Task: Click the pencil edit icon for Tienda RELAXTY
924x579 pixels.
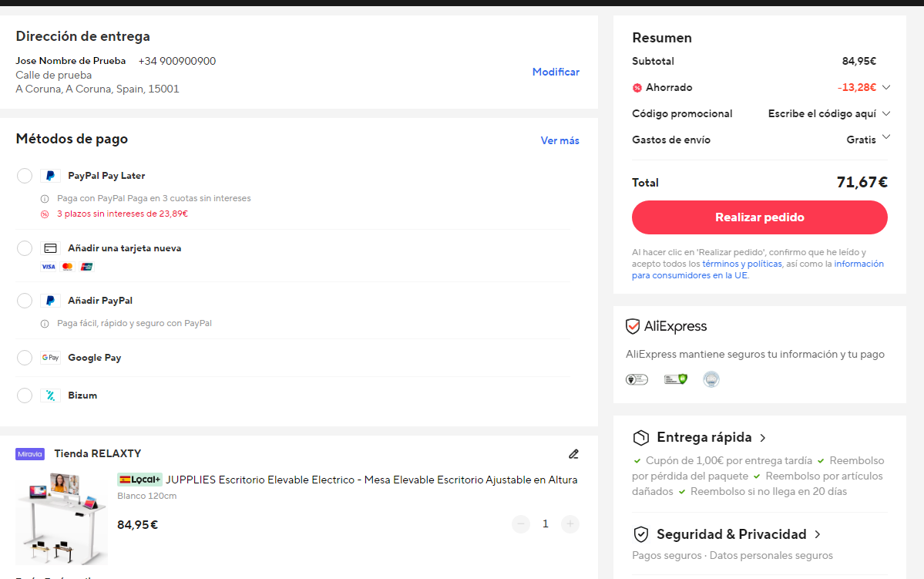Action: point(573,454)
